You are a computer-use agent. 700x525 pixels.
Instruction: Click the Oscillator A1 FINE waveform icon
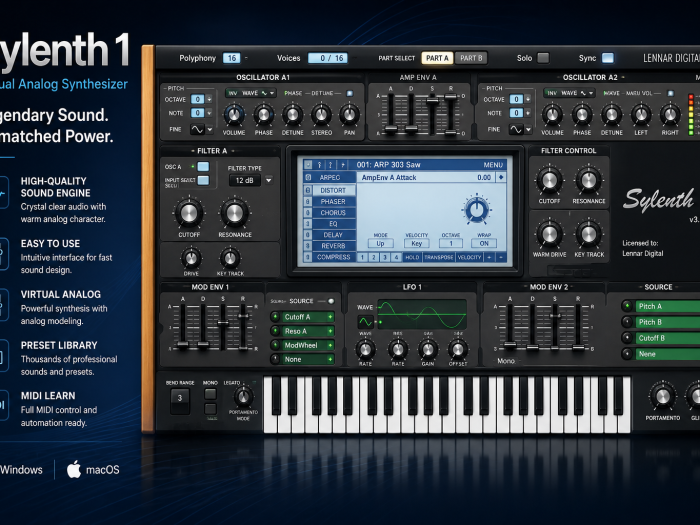pos(197,129)
